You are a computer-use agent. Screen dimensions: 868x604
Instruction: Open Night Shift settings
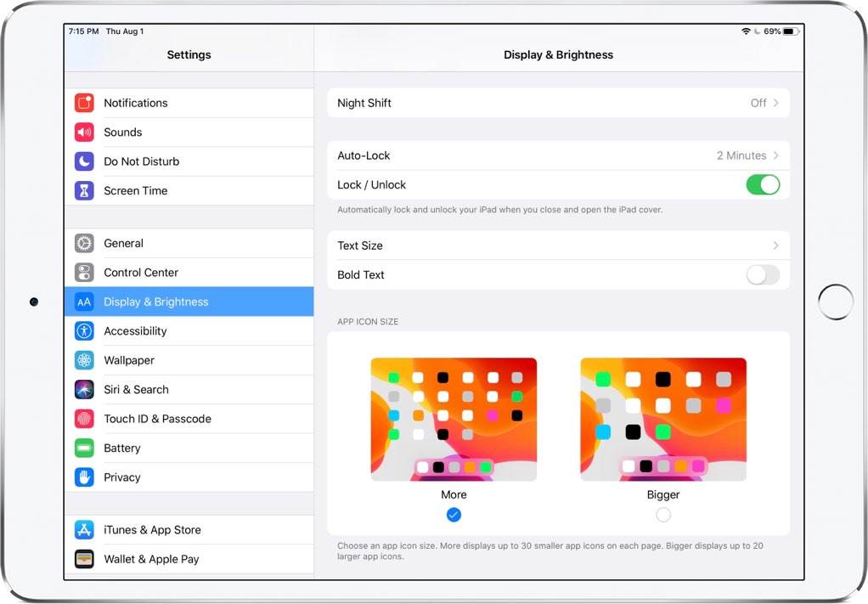558,103
